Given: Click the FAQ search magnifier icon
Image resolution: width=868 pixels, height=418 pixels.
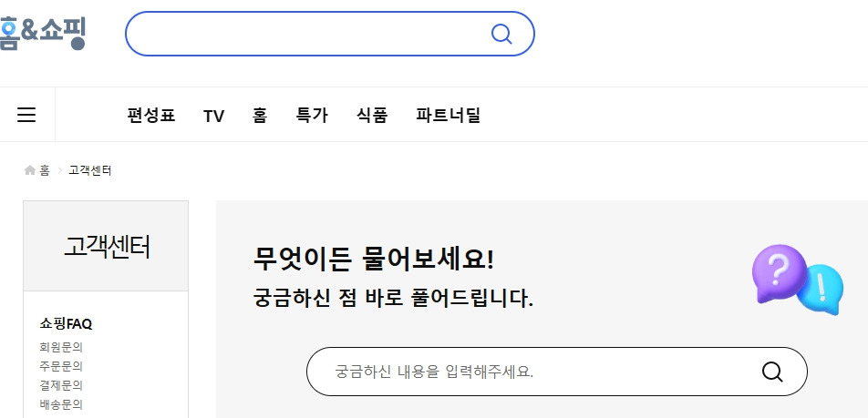Looking at the screenshot, I should 772,372.
